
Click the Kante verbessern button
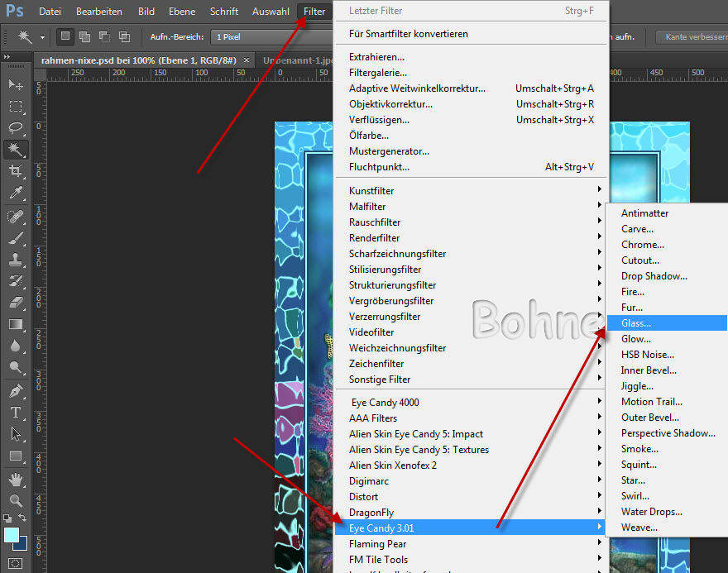click(x=692, y=37)
